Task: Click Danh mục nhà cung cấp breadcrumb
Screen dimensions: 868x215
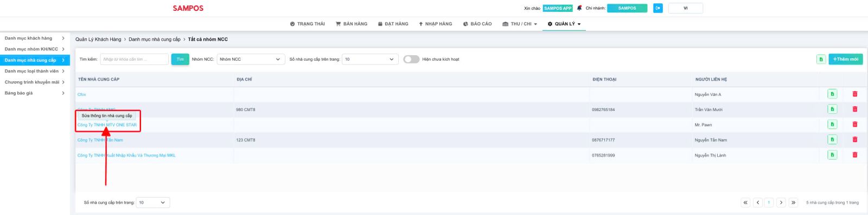Action: coord(155,40)
